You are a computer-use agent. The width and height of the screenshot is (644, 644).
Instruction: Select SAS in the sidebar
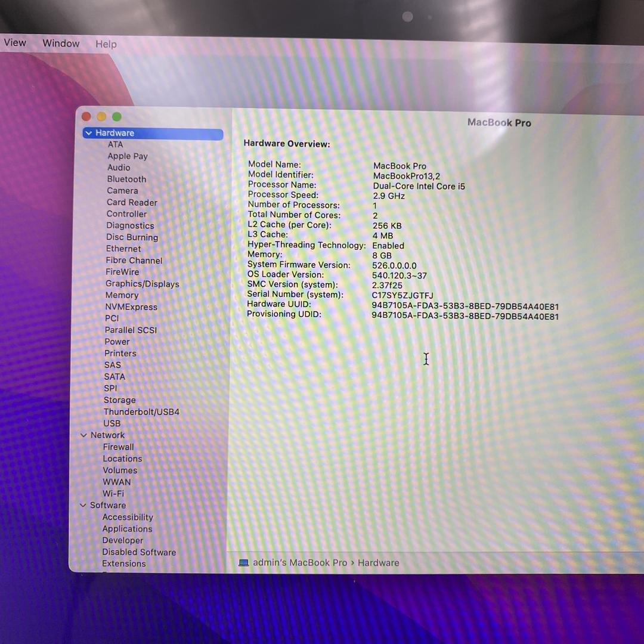(x=113, y=365)
